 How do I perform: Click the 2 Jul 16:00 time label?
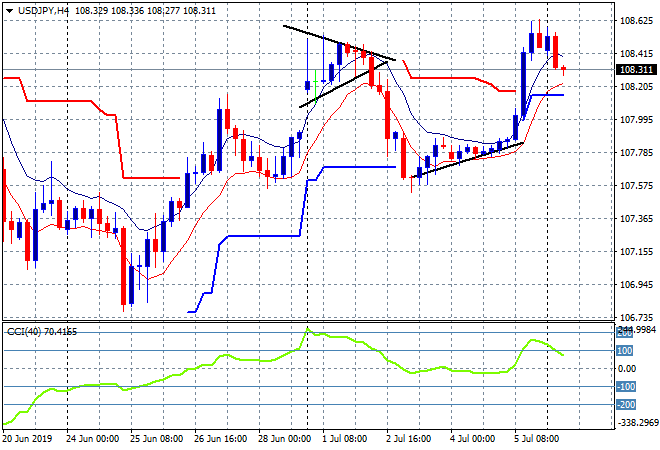(x=408, y=439)
